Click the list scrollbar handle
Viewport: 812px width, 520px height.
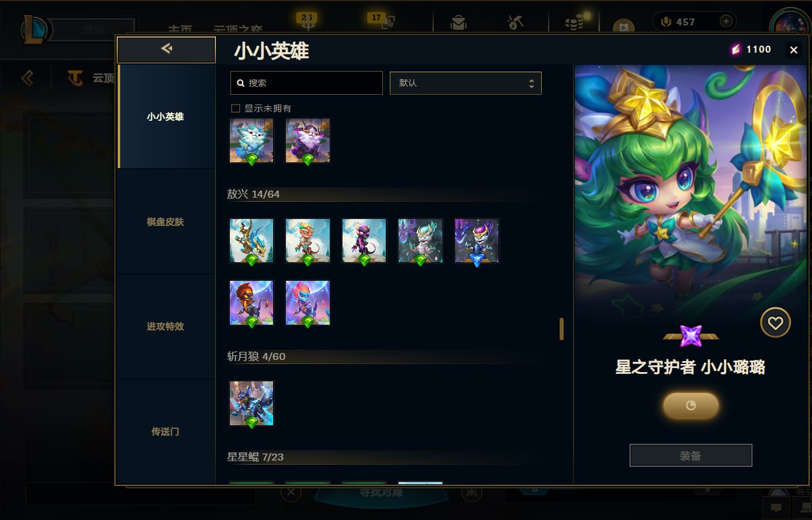(x=561, y=329)
